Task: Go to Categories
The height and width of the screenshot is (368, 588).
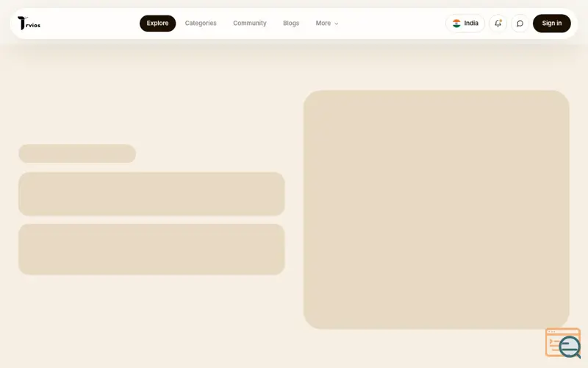Action: (201, 24)
